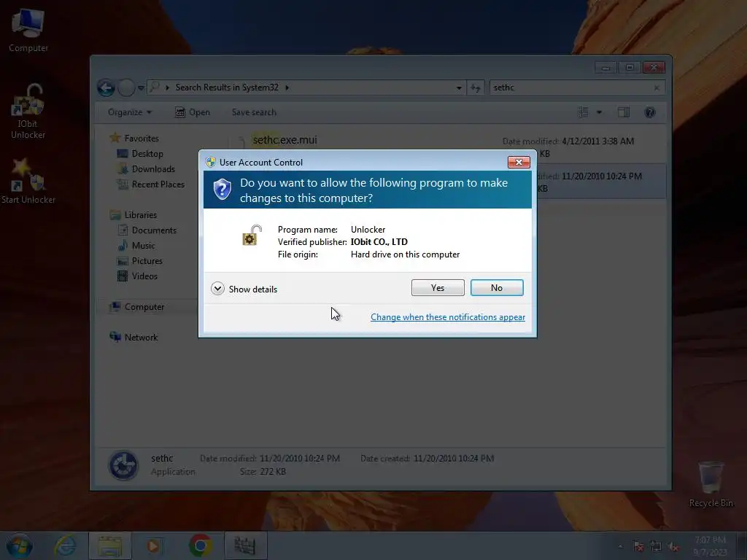Screen dimensions: 747x560
Task: Open the Organize dropdown menu
Action: [x=130, y=112]
